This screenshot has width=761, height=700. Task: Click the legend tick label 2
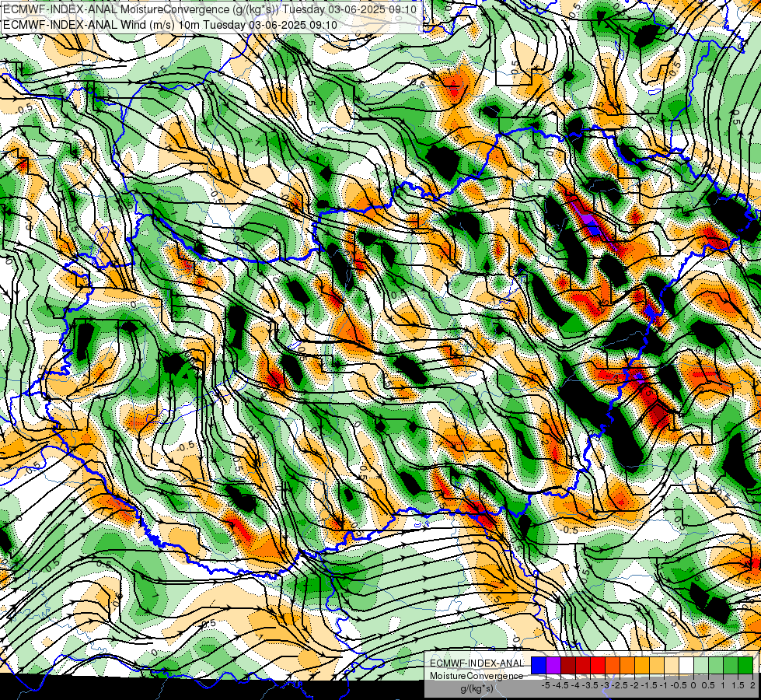click(752, 685)
